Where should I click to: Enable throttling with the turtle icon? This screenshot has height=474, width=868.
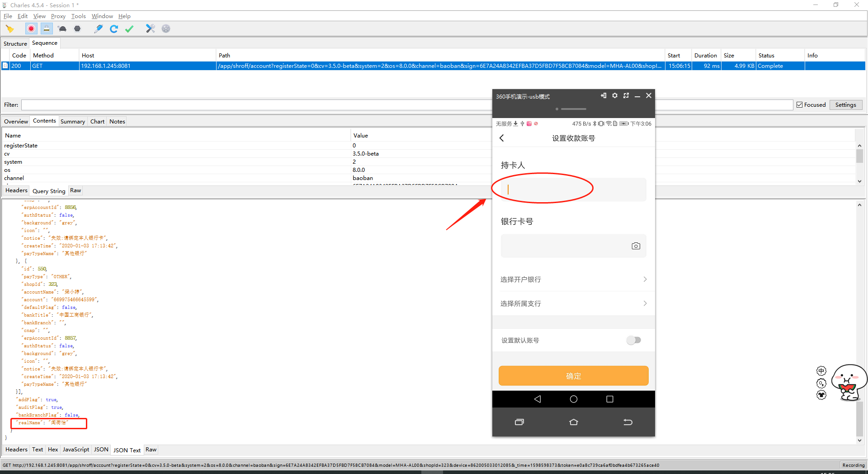(62, 29)
